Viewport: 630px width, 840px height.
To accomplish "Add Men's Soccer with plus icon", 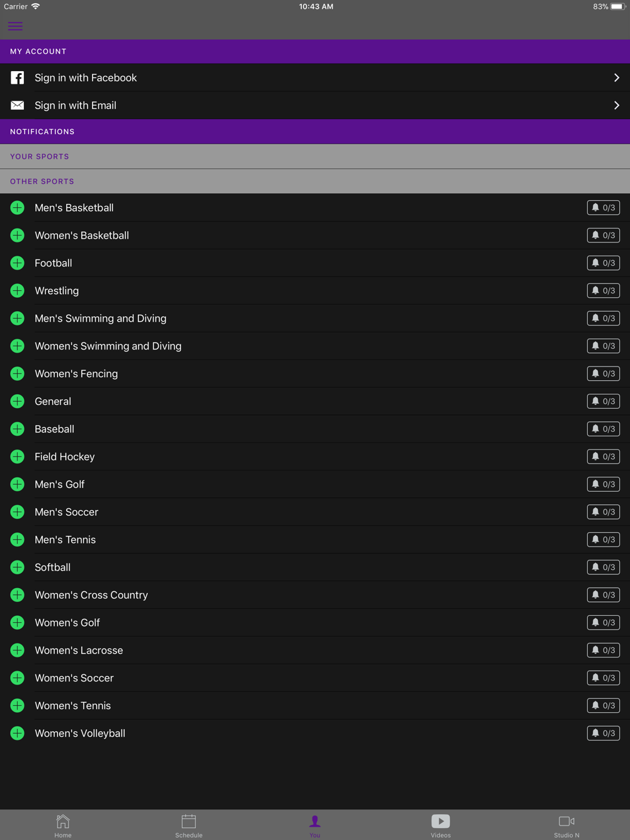I will coord(18,513).
